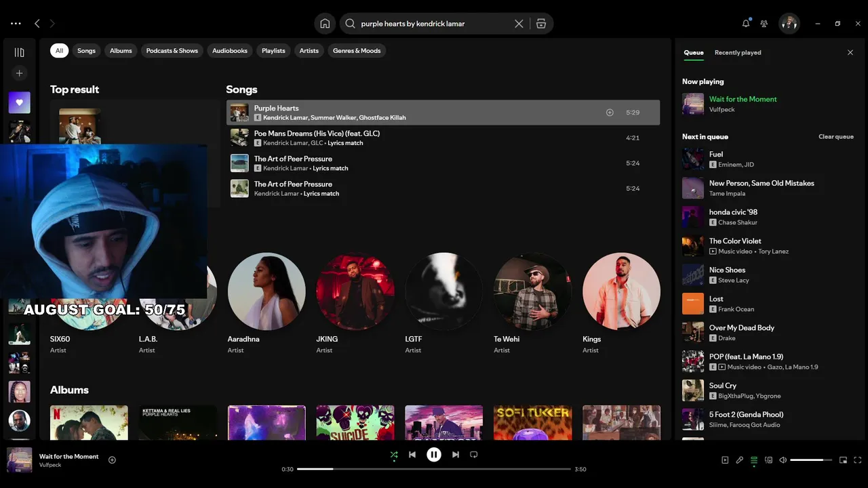Toggle the queue icon in the player bar
868x488 pixels.
[x=754, y=460]
